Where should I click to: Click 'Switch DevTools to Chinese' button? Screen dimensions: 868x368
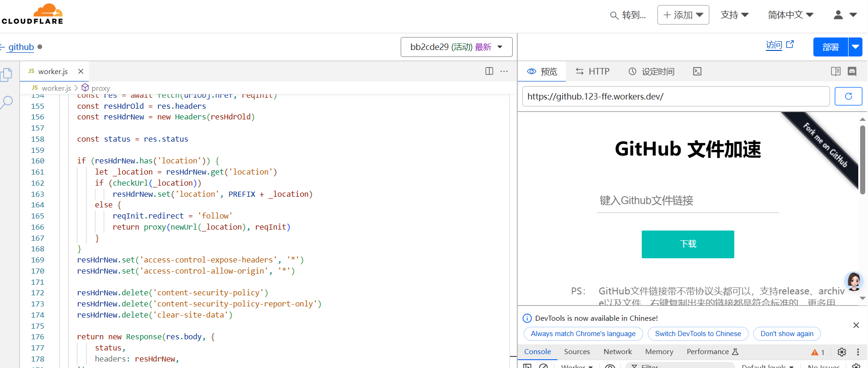[698, 334]
